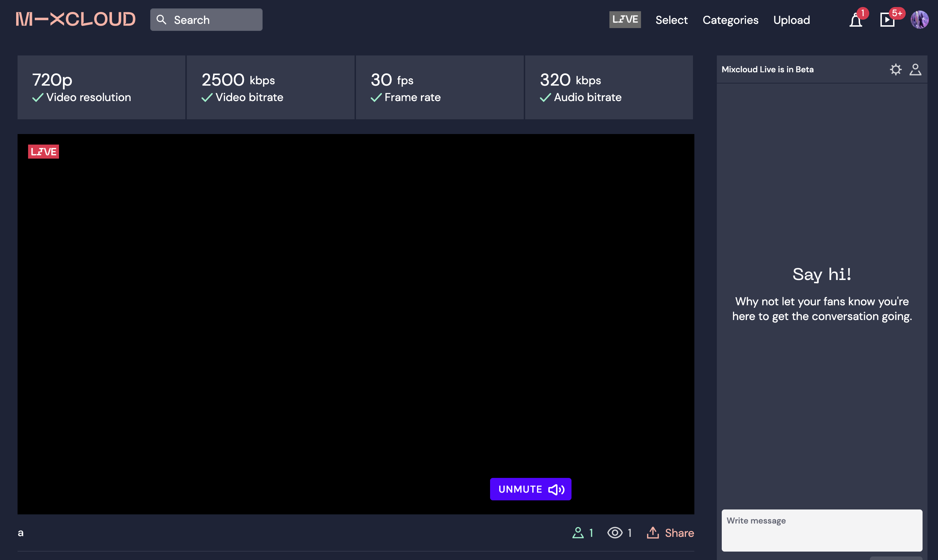938x560 pixels.
Task: Click the Video bitrate stats card
Action: tap(270, 88)
